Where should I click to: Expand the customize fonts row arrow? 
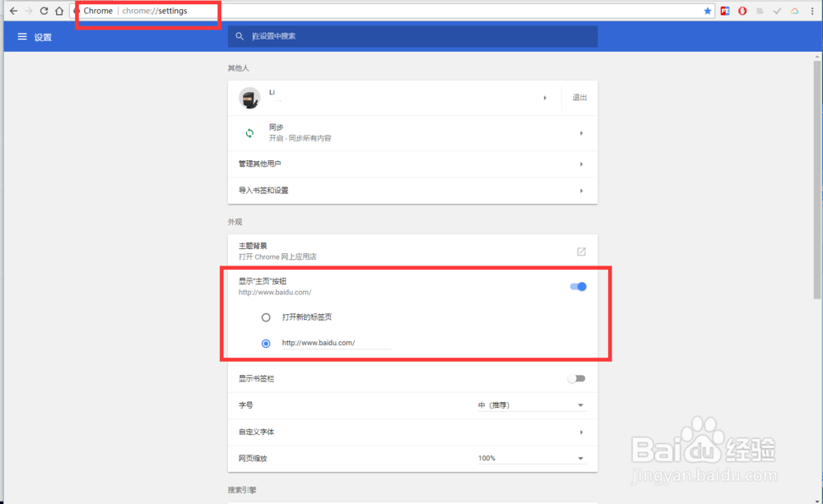tap(581, 432)
